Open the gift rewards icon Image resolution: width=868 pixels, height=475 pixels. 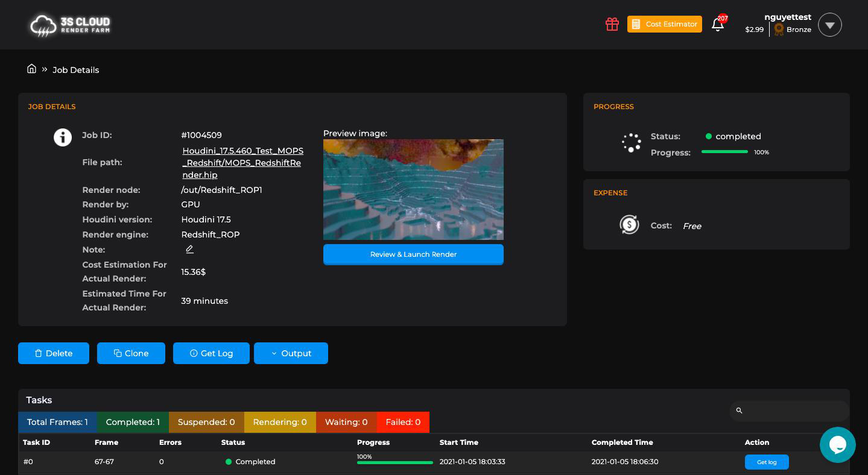pyautogui.click(x=612, y=24)
